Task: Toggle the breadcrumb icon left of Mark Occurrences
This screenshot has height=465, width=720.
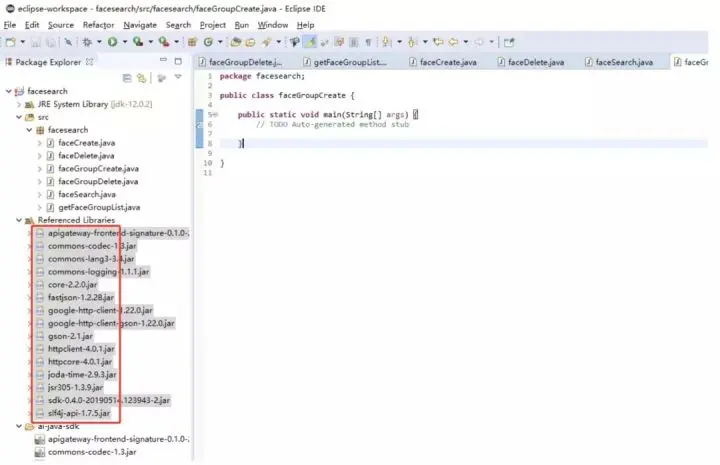Action: click(294, 42)
